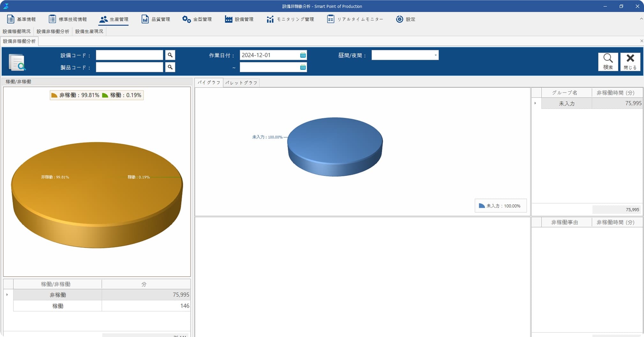Switch to the パレットグラフ tab
This screenshot has height=337, width=644.
[241, 83]
